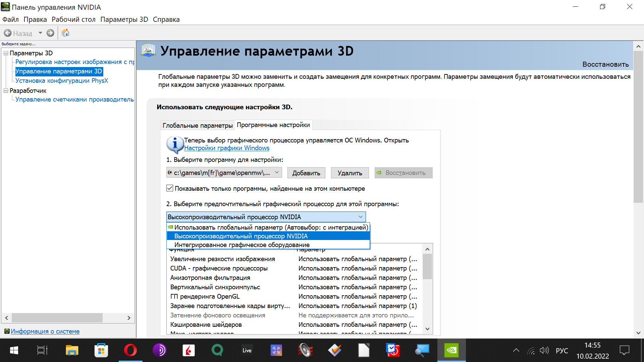The height and width of the screenshot is (362, 644).
Task: Click the left panel horizontal scrollbar thumb
Action: pyautogui.click(x=57, y=318)
